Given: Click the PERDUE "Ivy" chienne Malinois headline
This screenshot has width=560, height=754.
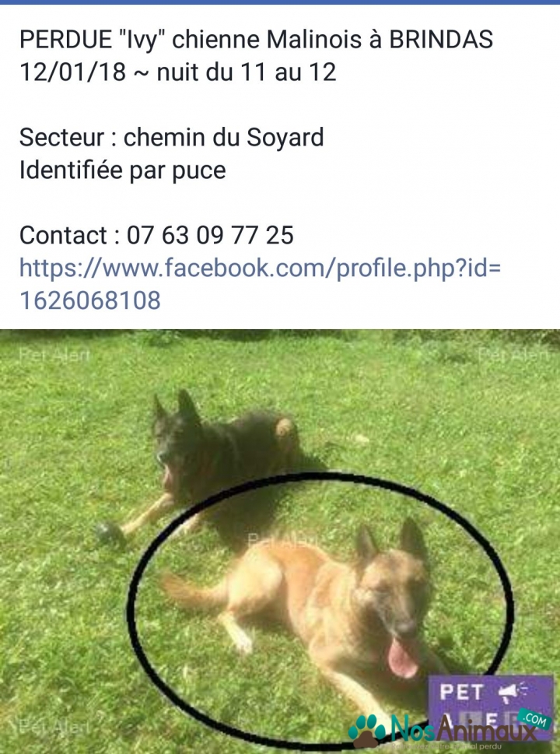Looking at the screenshot, I should pyautogui.click(x=256, y=40).
